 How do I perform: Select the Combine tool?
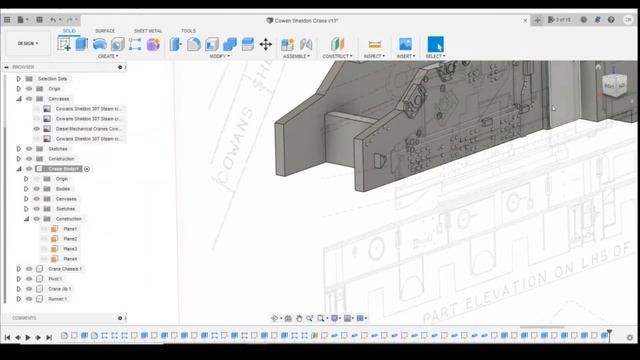[x=230, y=44]
